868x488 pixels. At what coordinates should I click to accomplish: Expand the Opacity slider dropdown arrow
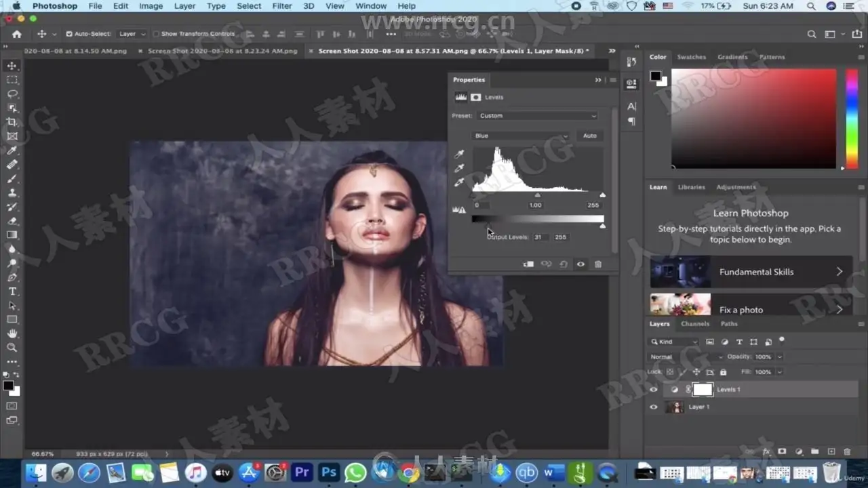(x=780, y=357)
